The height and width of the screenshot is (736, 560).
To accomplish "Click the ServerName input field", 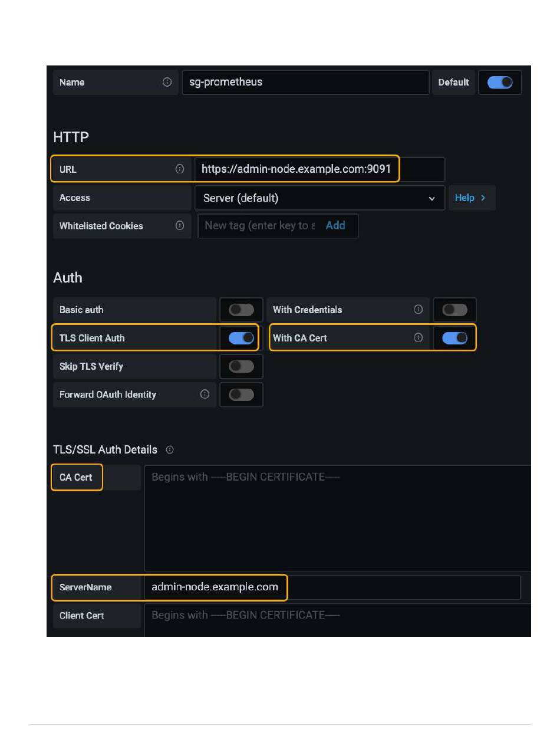I will [332, 587].
